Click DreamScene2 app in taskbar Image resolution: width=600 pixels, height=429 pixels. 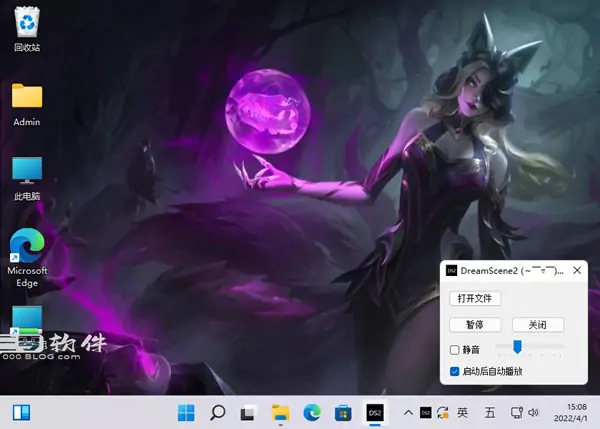(x=375, y=413)
